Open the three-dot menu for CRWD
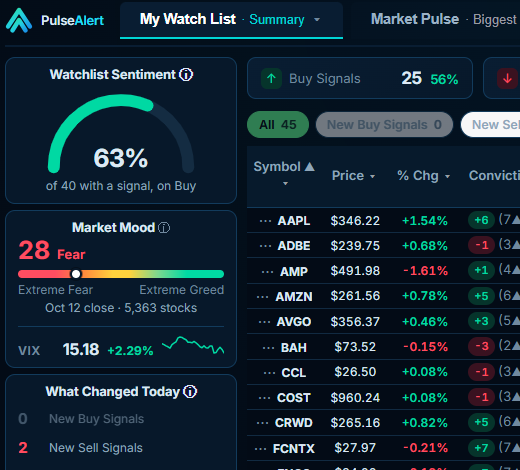Screen dimensions: 520x470 pyautogui.click(x=263, y=423)
